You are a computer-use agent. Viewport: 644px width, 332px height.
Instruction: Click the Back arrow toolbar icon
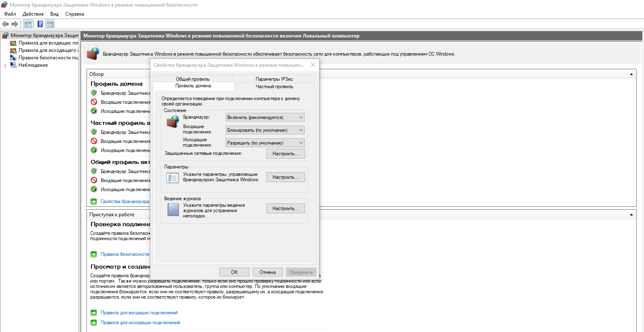pyautogui.click(x=5, y=24)
